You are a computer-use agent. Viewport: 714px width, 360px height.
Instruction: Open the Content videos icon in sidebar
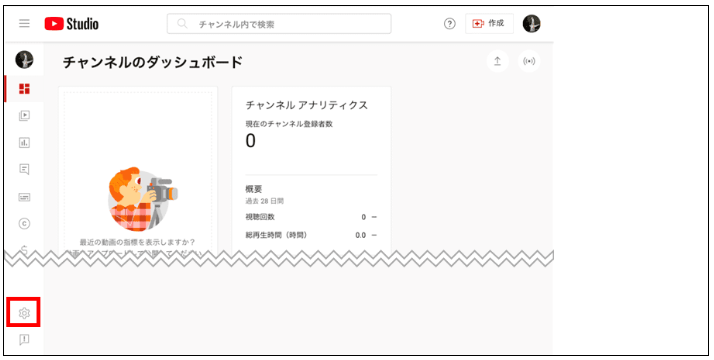(24, 116)
